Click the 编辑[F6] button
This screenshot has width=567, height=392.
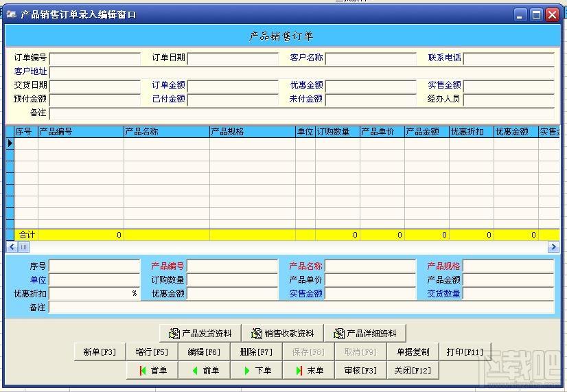click(x=204, y=352)
